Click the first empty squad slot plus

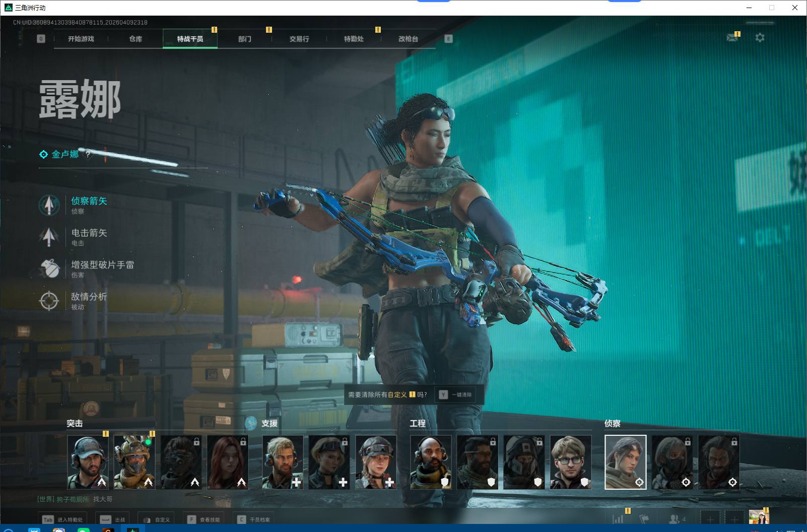[x=710, y=519]
